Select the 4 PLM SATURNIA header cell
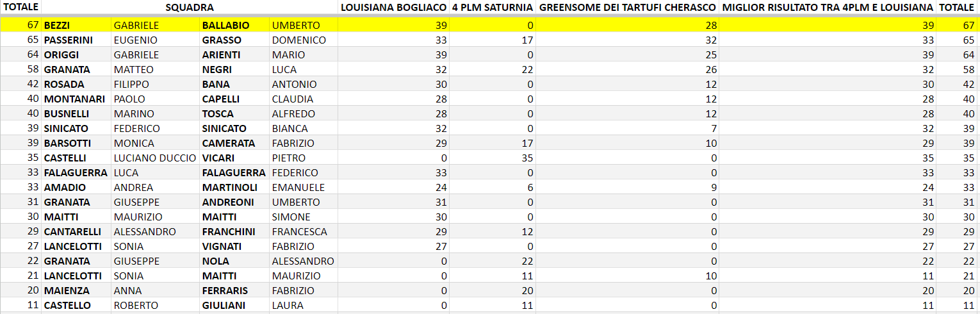 pos(492,7)
